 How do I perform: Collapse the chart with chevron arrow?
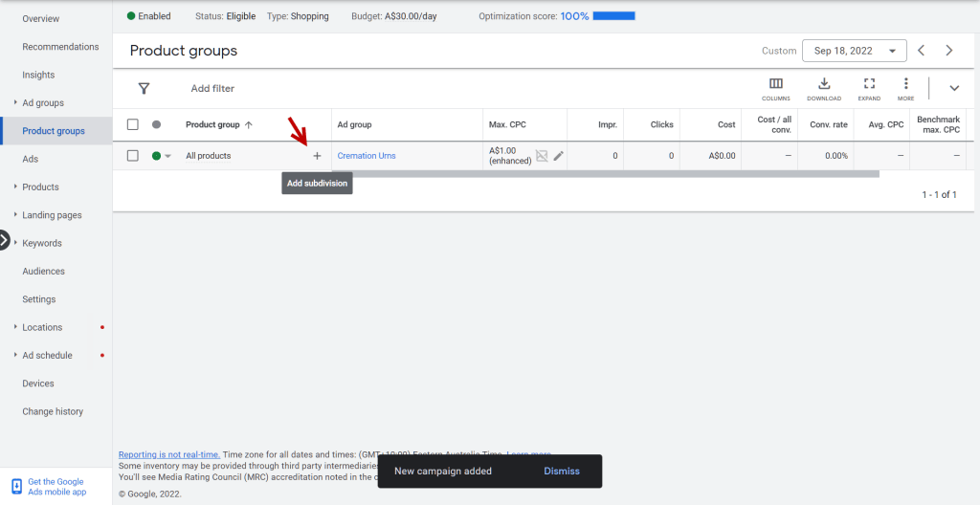[954, 88]
